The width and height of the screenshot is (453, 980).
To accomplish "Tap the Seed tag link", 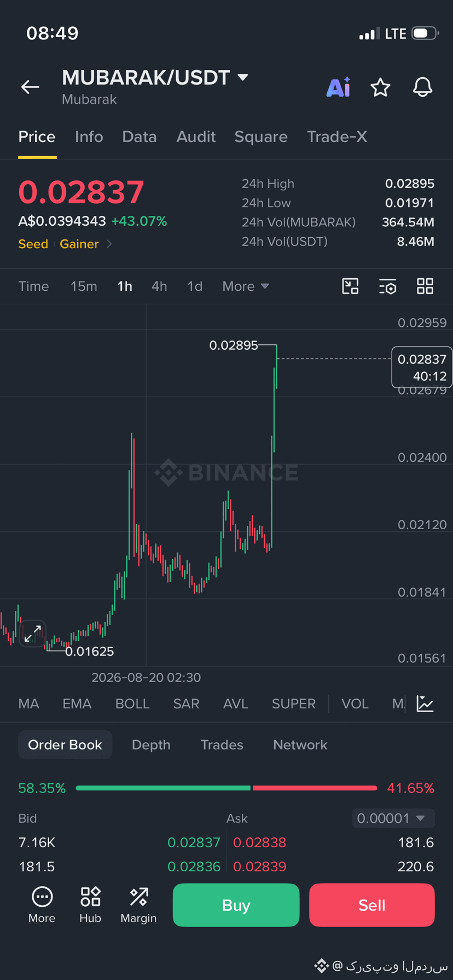I will (33, 244).
